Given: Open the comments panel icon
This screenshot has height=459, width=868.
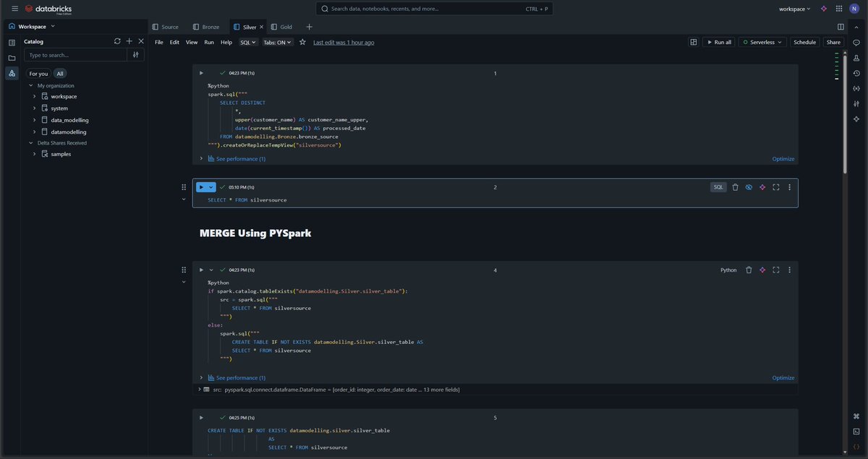Looking at the screenshot, I should pos(856,43).
